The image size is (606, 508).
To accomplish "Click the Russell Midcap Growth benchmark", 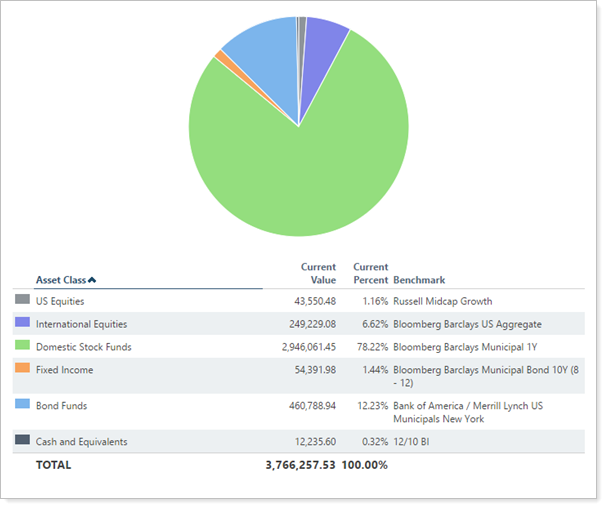I will pyautogui.click(x=442, y=301).
